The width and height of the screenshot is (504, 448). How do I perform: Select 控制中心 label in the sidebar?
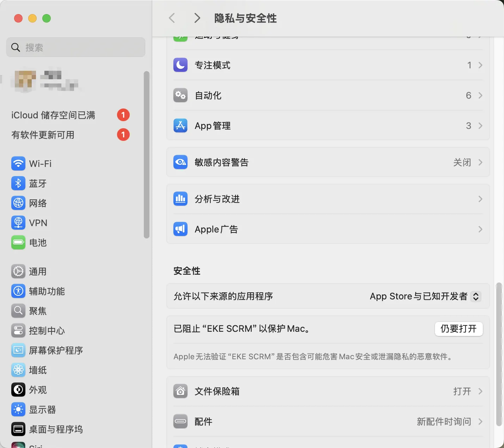(x=47, y=331)
